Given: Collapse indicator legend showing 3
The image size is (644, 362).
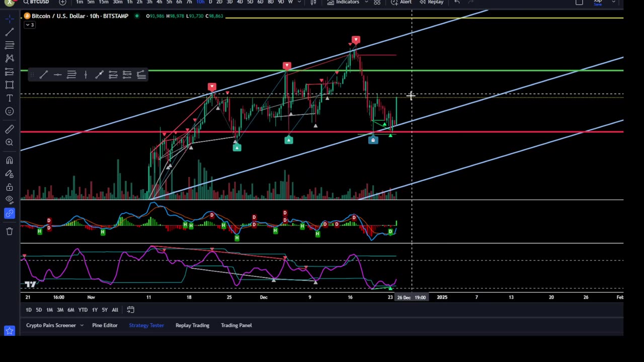Looking at the screenshot, I should click(x=29, y=25).
